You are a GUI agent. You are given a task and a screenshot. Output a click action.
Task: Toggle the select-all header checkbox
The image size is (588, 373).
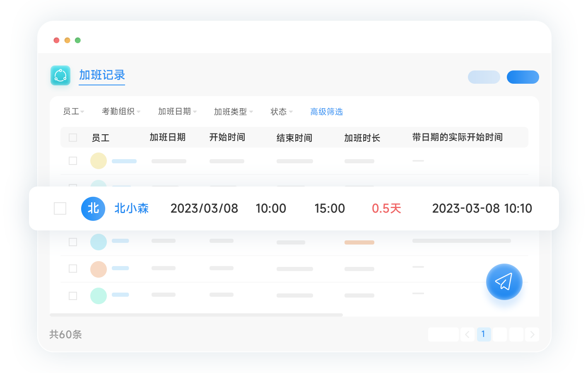point(73,138)
